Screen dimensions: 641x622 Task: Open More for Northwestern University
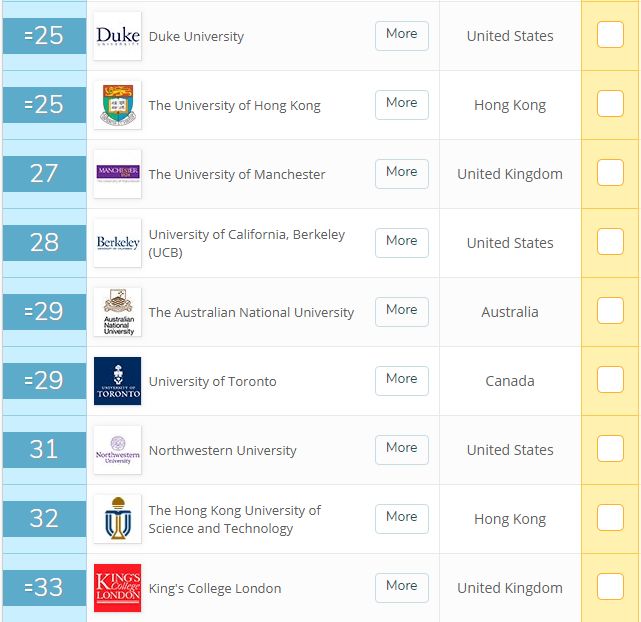(x=402, y=449)
